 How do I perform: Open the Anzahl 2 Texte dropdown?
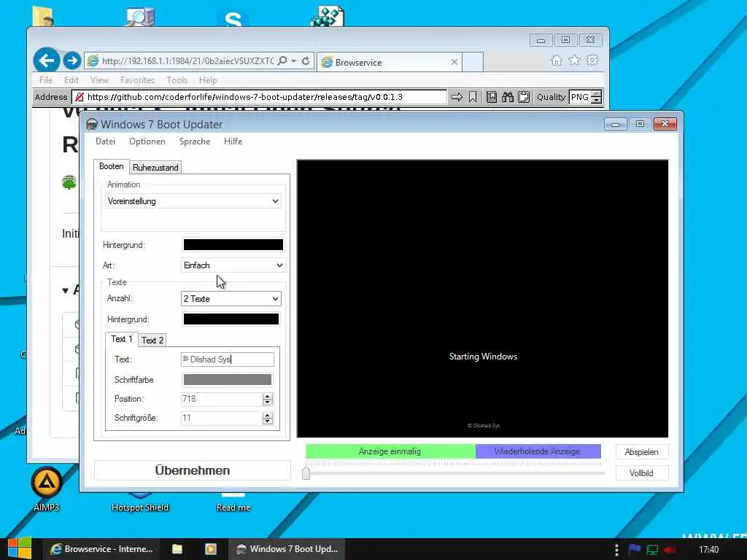pyautogui.click(x=231, y=298)
